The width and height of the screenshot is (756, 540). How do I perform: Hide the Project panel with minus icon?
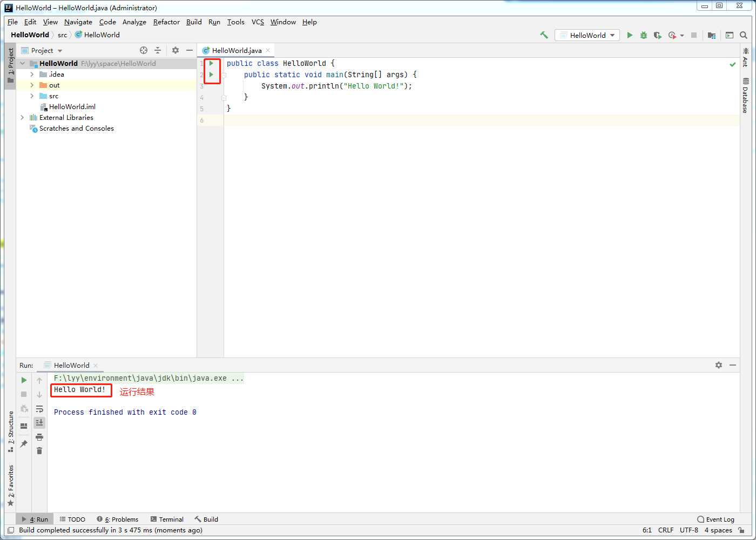click(x=190, y=50)
